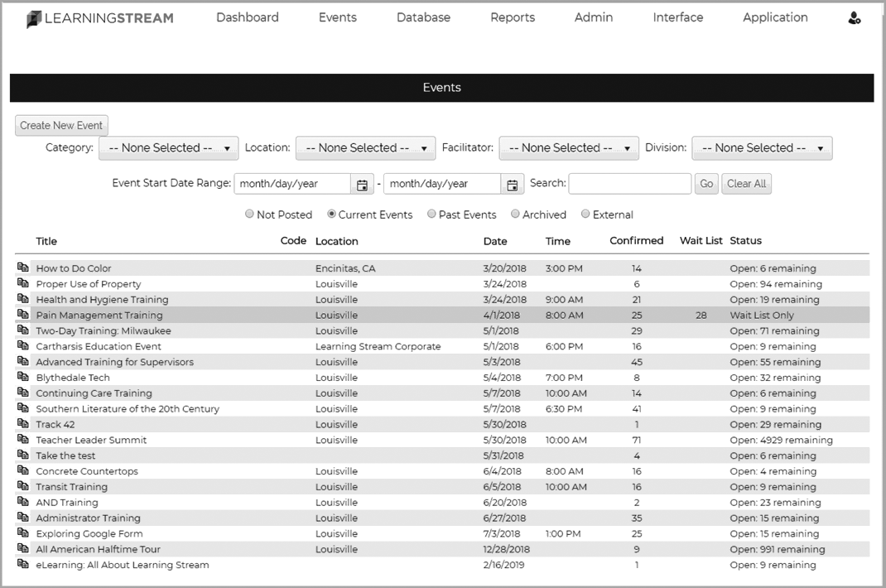Click the copy icon beside Carthasis Education Event
Screen dimensions: 886x588
22,345
